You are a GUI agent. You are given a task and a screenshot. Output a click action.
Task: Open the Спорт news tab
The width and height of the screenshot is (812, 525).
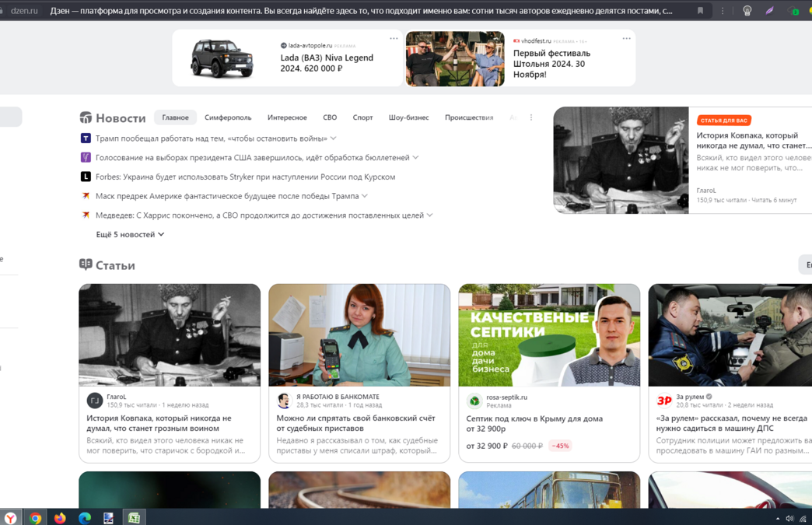coord(362,117)
